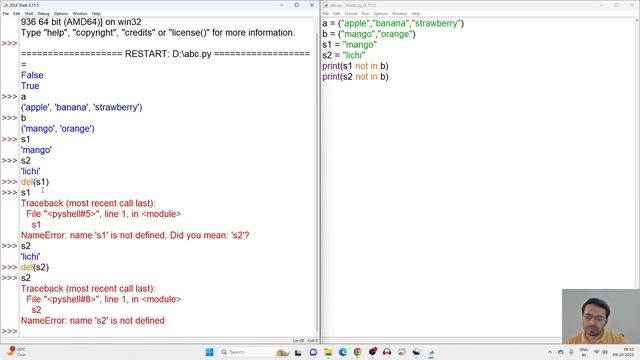The width and height of the screenshot is (640, 360).
Task: Open Help menu in IDLE Shell
Action: pyautogui.click(x=96, y=13)
